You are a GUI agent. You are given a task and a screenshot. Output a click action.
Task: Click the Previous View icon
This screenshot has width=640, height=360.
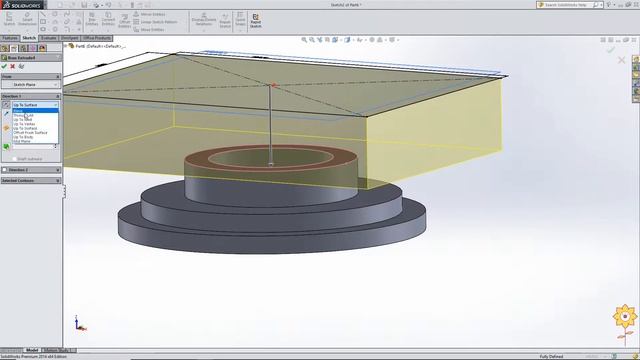coord(320,40)
